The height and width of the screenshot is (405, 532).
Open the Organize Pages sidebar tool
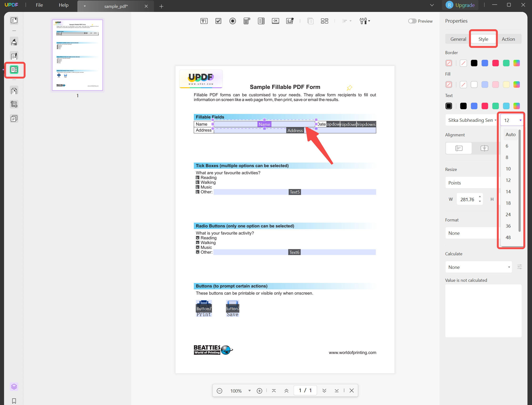click(14, 91)
